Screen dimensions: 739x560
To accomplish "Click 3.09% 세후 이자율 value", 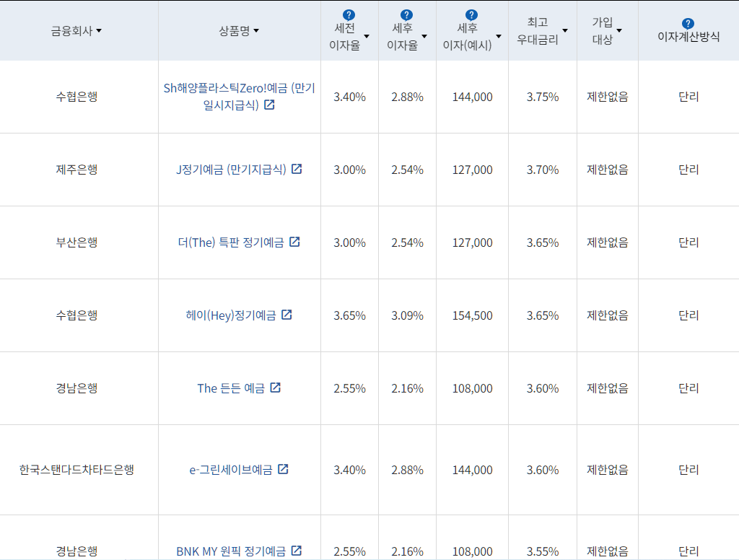I will [x=407, y=315].
